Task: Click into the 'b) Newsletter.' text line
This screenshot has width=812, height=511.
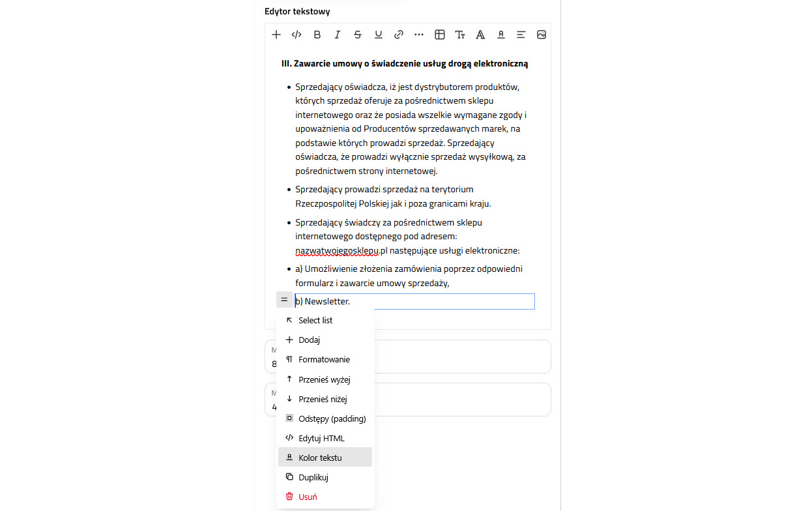Action: coord(391,301)
